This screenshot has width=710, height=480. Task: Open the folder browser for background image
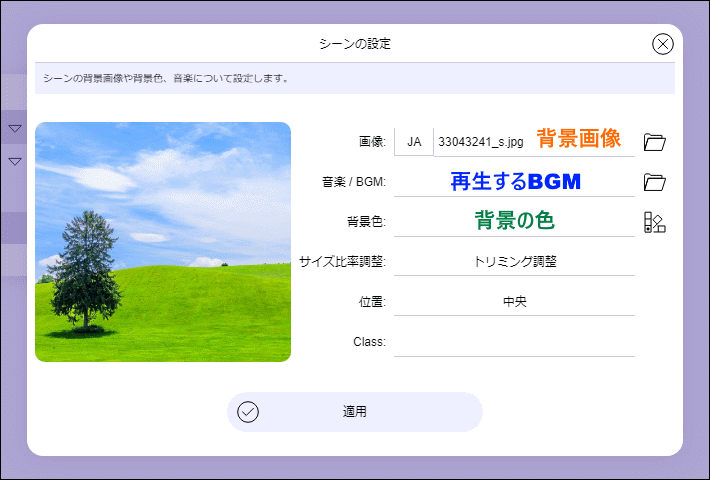coord(655,142)
